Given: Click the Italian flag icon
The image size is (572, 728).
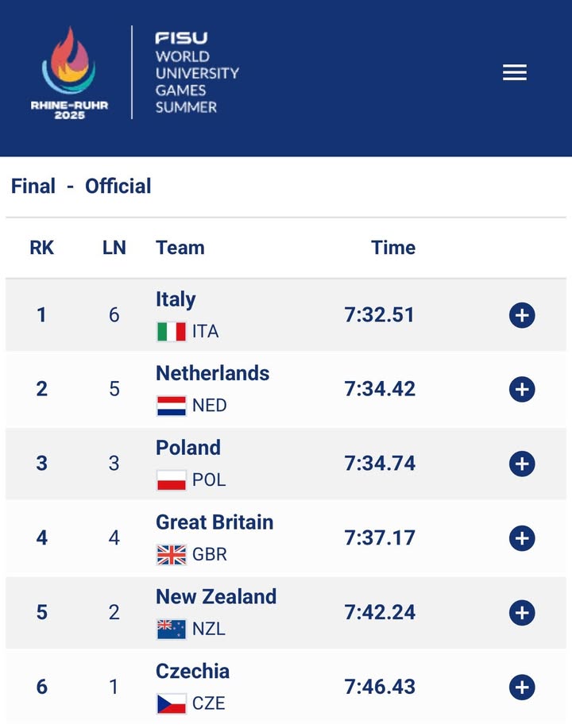Looking at the screenshot, I should pyautogui.click(x=172, y=332).
